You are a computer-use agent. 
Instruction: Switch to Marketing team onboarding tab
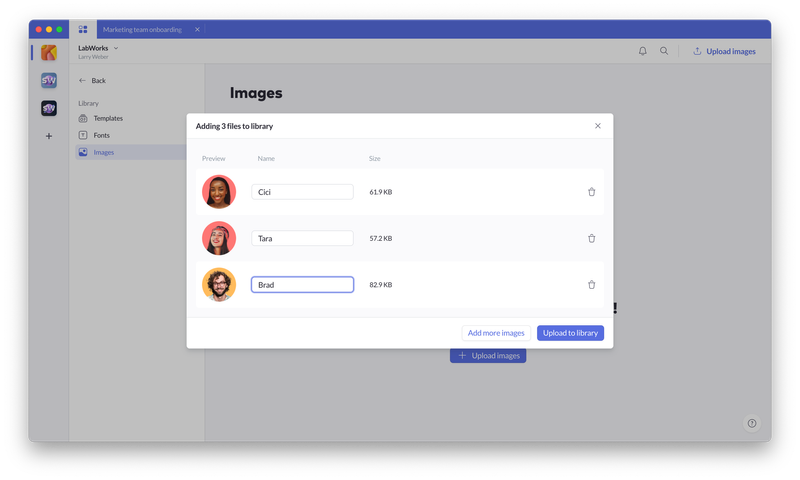(142, 30)
